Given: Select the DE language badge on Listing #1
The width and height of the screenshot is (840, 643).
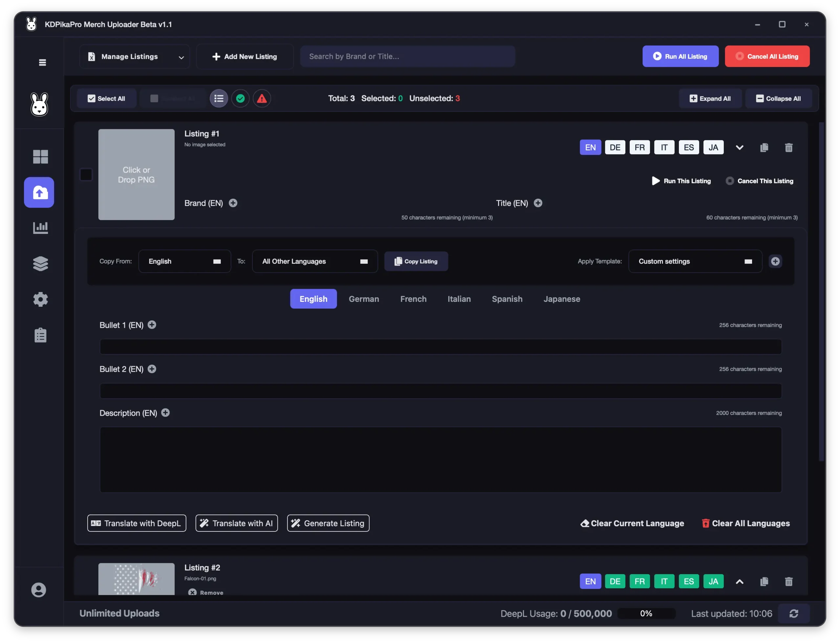Looking at the screenshot, I should [615, 147].
